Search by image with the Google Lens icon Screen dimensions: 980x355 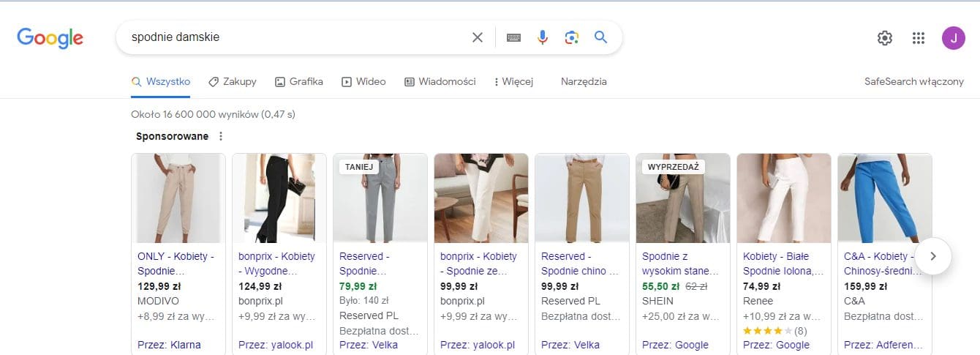point(572,37)
